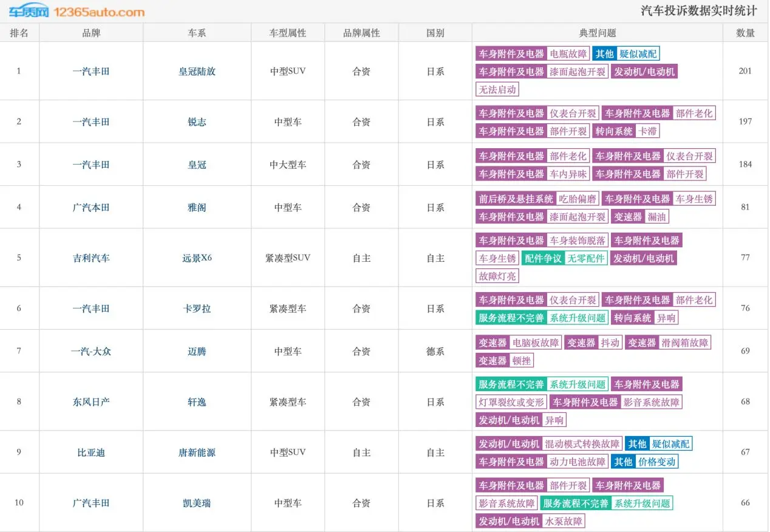770x532 pixels.
Task: Select the 故障灯亮 issue tag
Action: coord(497,276)
